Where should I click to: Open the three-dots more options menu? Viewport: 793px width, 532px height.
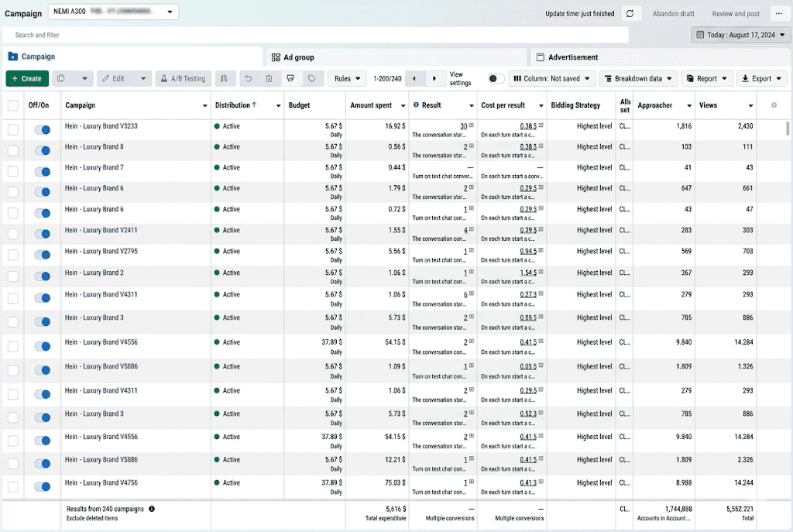(x=779, y=14)
